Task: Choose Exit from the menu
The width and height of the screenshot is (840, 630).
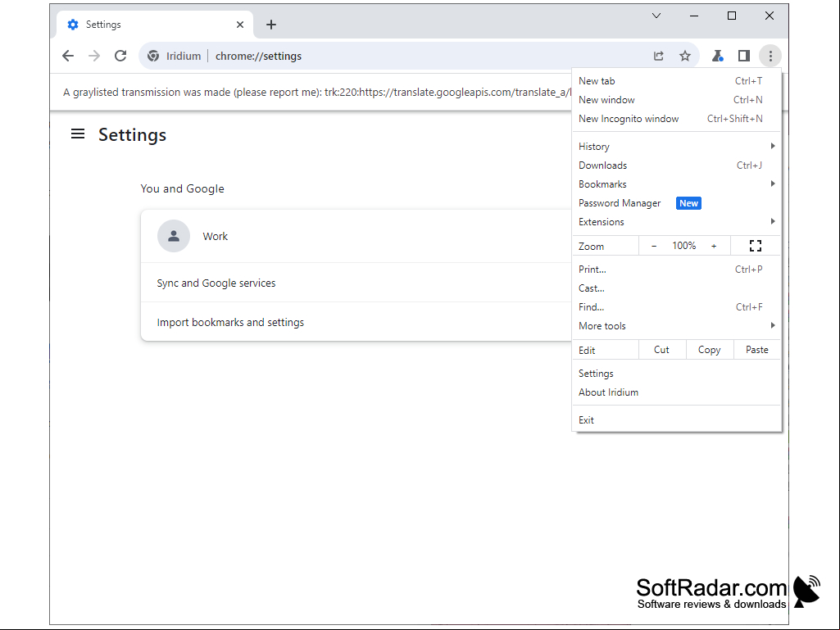Action: point(677,420)
